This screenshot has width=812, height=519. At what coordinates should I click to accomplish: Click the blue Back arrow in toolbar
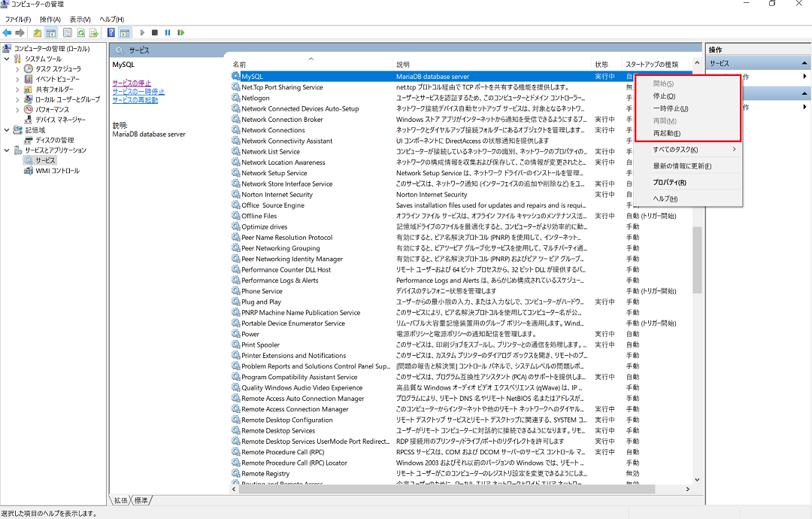[x=7, y=32]
